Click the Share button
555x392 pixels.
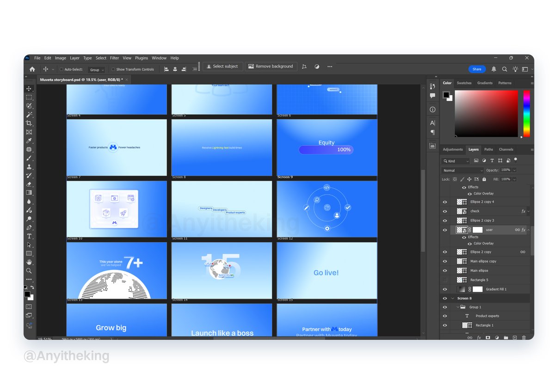click(x=477, y=69)
